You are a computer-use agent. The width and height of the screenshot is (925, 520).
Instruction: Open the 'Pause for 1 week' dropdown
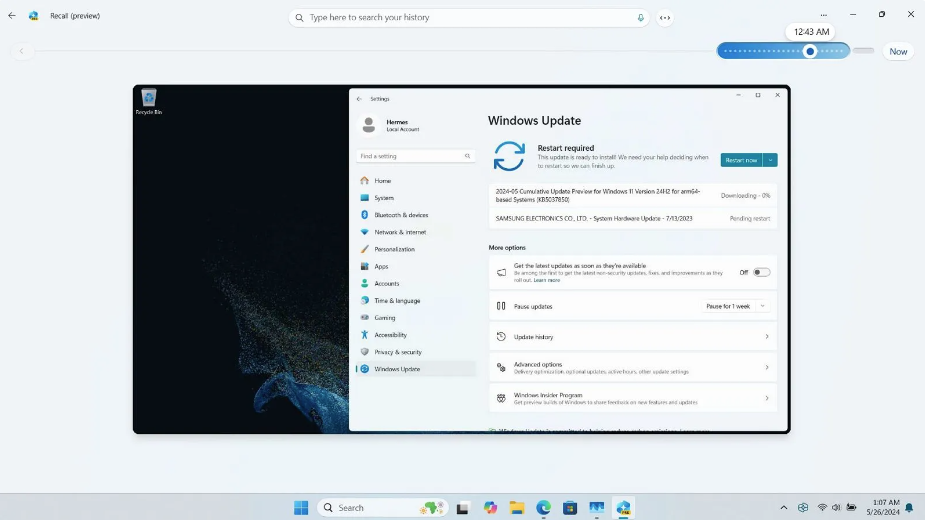click(x=738, y=306)
